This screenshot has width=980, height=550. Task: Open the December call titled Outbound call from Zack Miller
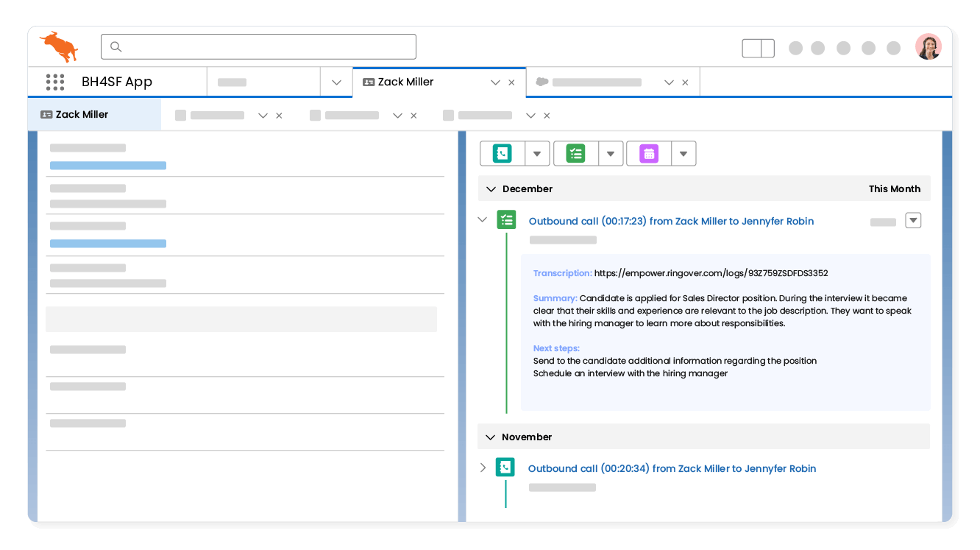pos(672,221)
